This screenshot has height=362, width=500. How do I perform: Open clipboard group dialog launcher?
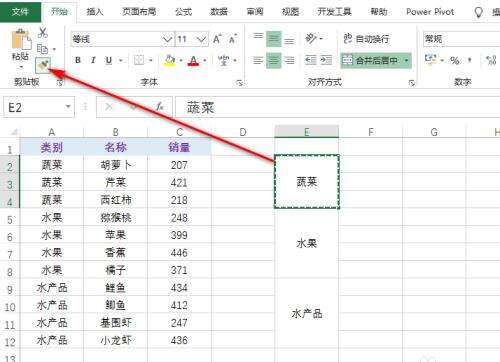[60, 82]
